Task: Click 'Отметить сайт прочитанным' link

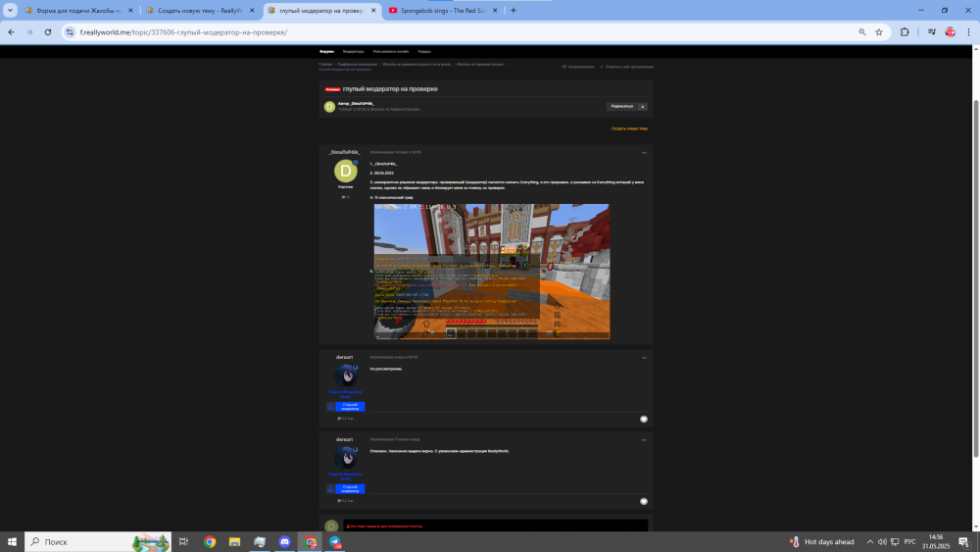Action: coord(626,67)
